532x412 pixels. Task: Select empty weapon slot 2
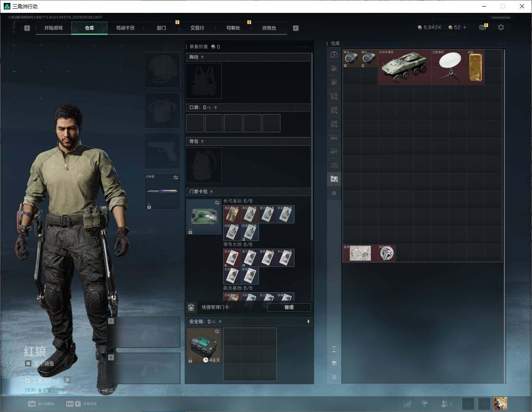click(x=144, y=368)
